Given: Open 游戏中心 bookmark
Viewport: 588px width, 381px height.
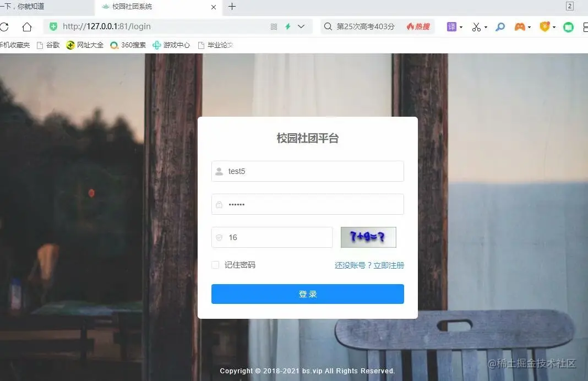Looking at the screenshot, I should (171, 45).
